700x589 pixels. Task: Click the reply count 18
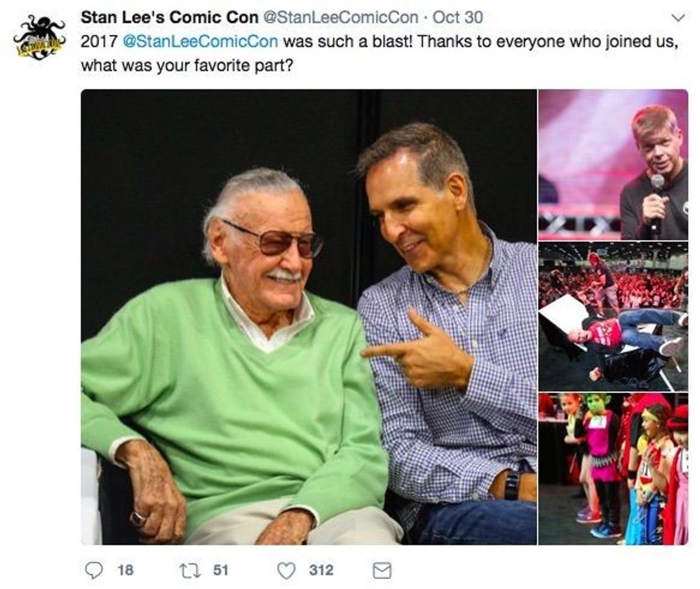click(x=125, y=570)
